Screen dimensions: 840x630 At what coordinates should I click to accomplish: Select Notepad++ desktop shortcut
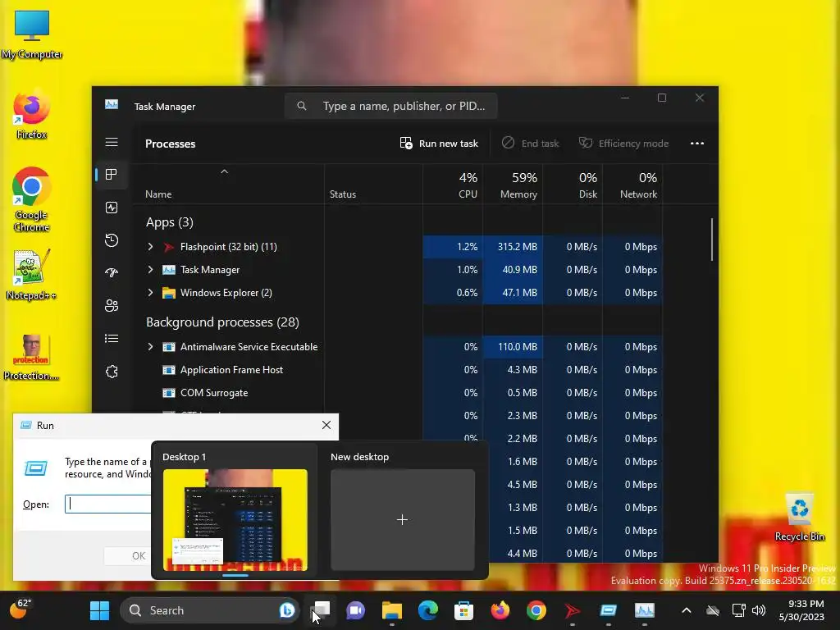pyautogui.click(x=32, y=276)
